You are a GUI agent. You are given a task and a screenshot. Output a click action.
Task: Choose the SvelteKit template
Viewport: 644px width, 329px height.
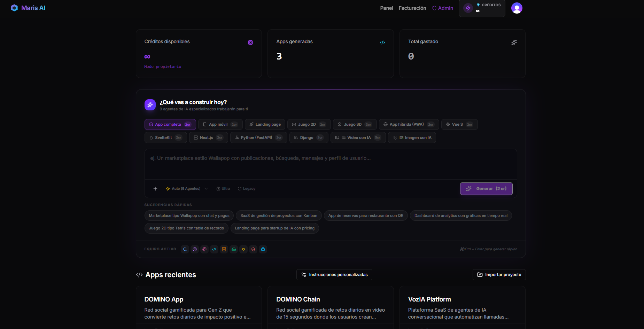pyautogui.click(x=166, y=138)
